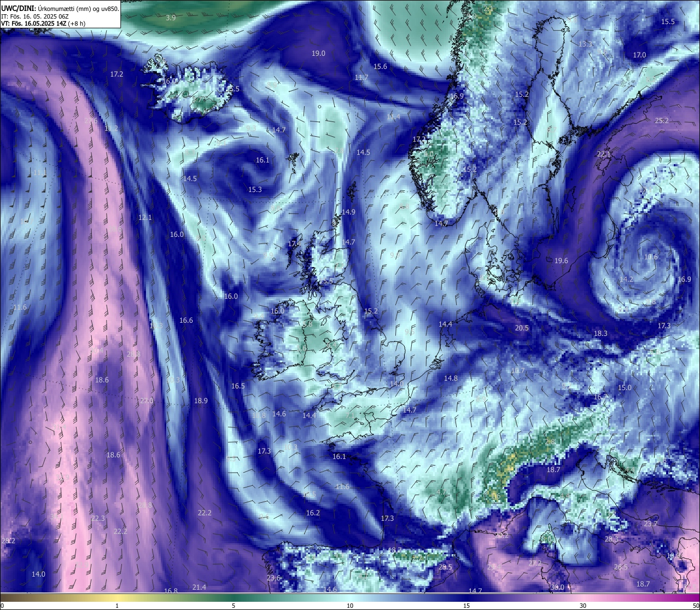
Task: Click the 1 tick on the color scale
Action: coord(117,606)
